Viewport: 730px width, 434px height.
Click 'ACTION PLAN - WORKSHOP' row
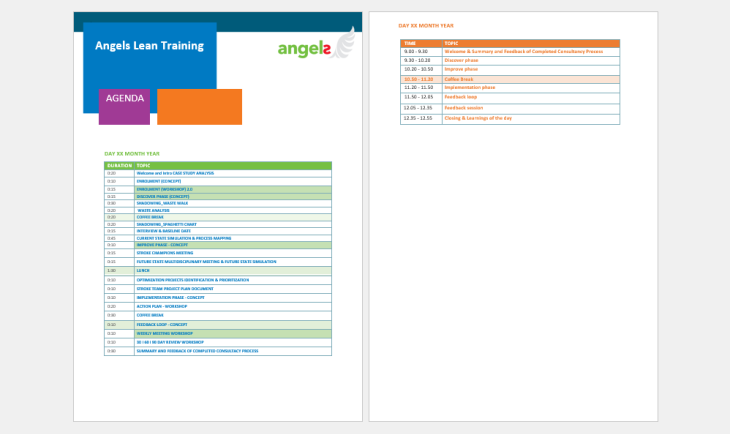pyautogui.click(x=218, y=306)
